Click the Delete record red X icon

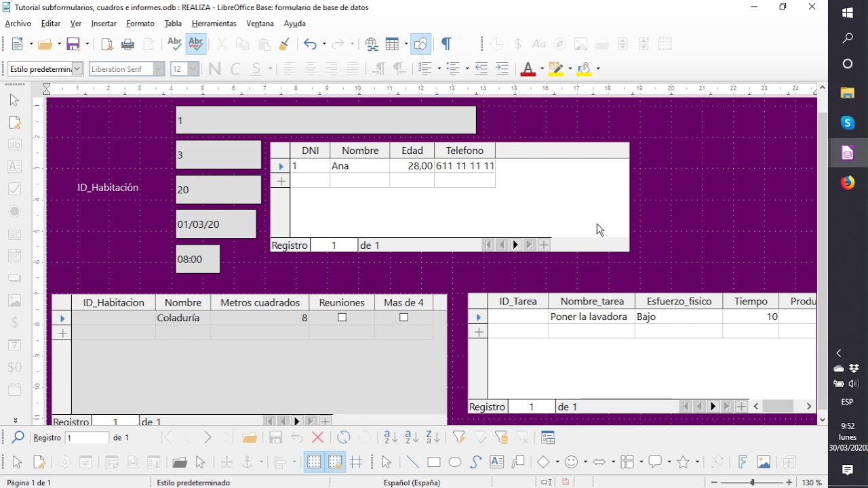[x=317, y=438]
